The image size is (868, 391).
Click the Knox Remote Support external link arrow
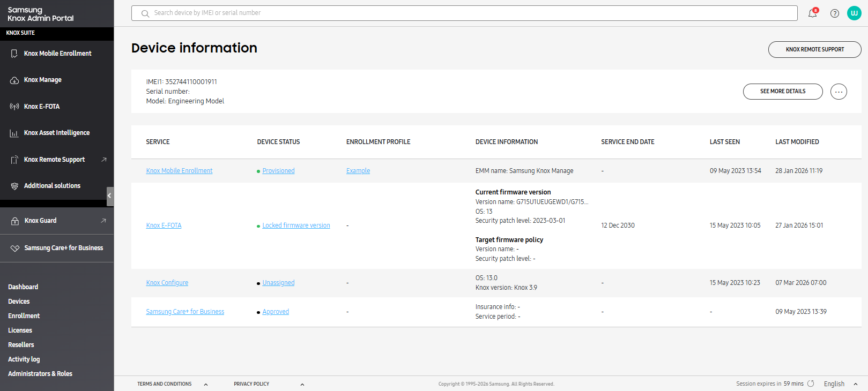point(104,160)
